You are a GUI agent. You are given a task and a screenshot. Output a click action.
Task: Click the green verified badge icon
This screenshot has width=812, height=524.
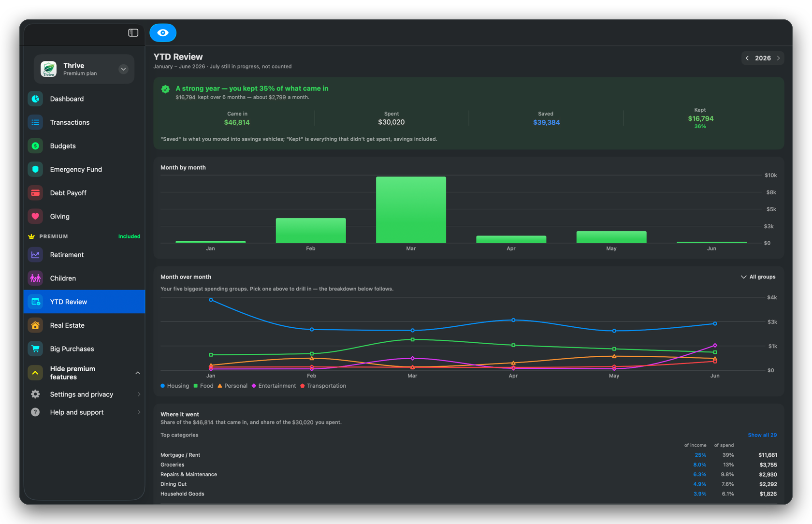pos(165,89)
